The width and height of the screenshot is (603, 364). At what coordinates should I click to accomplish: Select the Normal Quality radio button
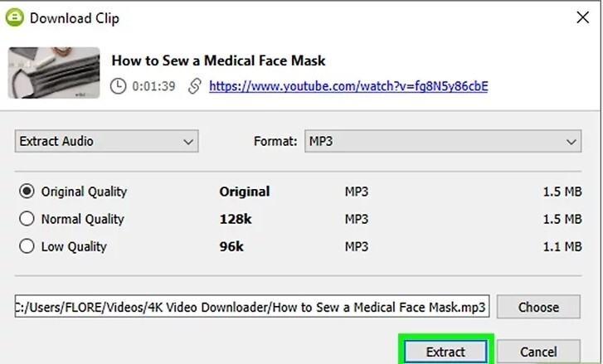coord(27,218)
